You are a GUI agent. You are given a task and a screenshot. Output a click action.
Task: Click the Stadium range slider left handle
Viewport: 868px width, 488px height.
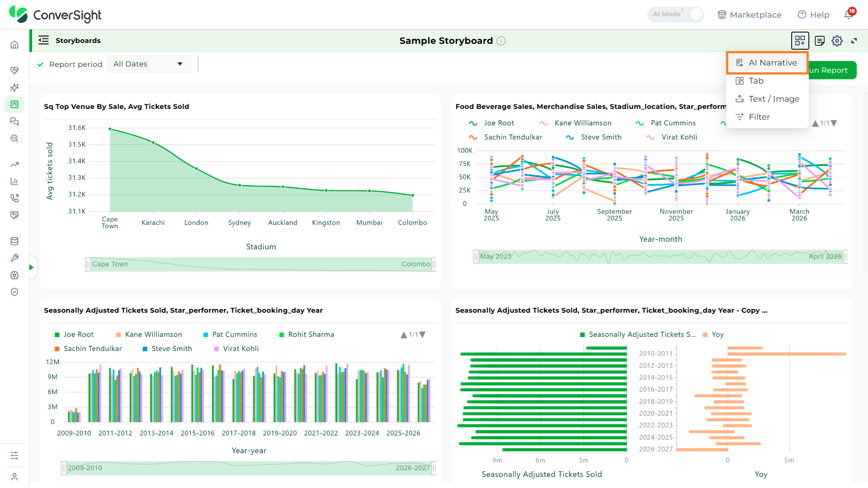(x=88, y=264)
